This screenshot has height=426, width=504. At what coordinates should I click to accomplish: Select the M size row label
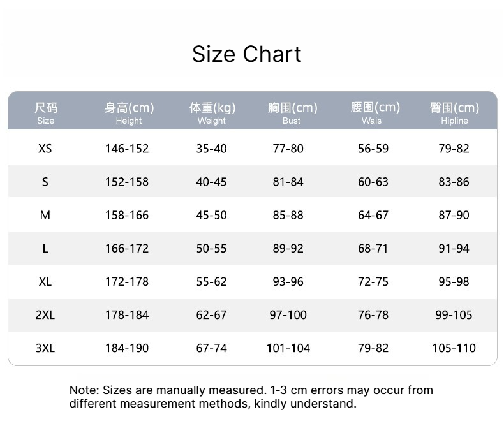pyautogui.click(x=45, y=215)
